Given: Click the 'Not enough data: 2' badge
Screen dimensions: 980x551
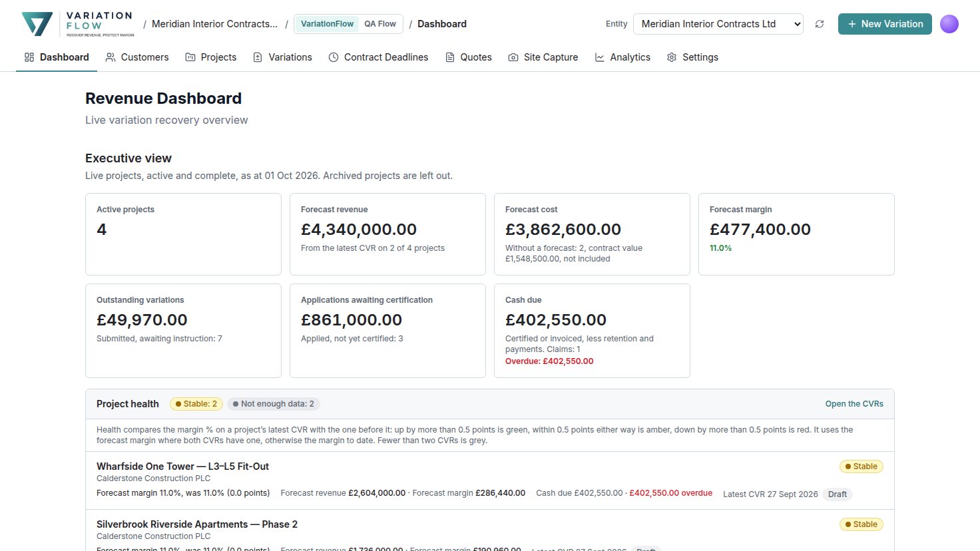Looking at the screenshot, I should [x=274, y=404].
